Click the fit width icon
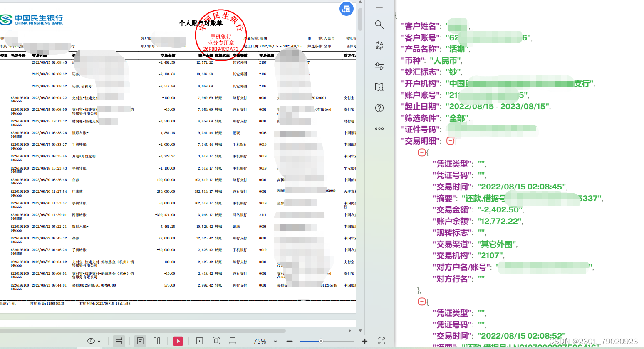Screen dimensions: 644x349 (233, 341)
